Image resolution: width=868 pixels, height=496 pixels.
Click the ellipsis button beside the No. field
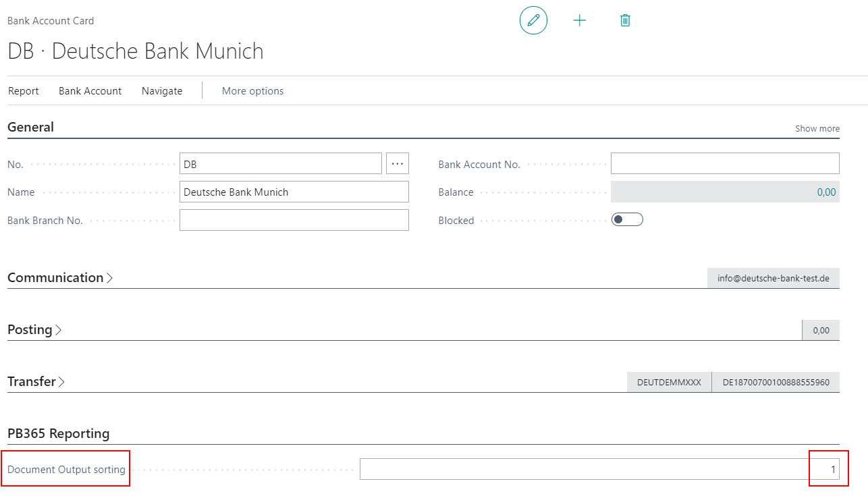[398, 164]
